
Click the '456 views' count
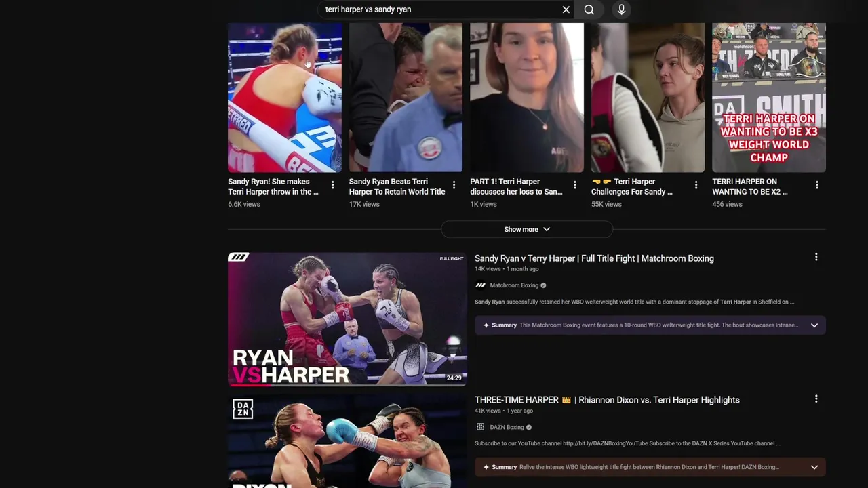pos(727,204)
